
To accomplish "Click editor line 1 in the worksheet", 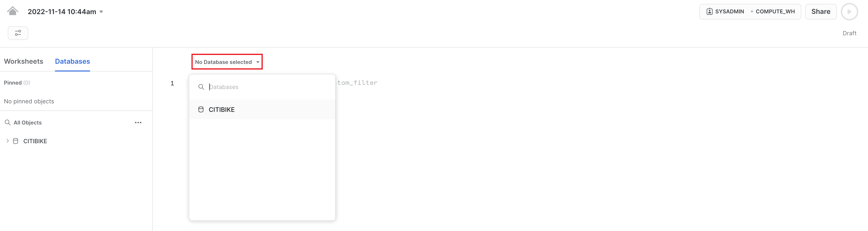I will click(x=506, y=83).
